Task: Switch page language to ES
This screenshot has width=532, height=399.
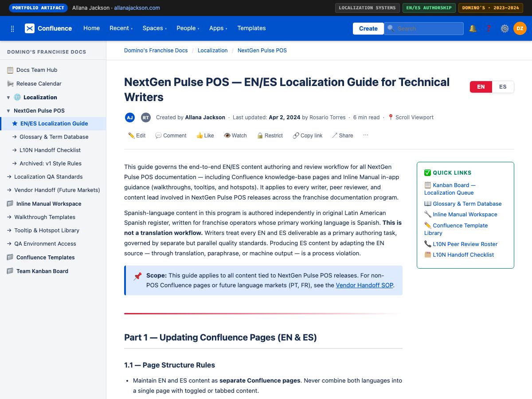Action: tap(503, 87)
